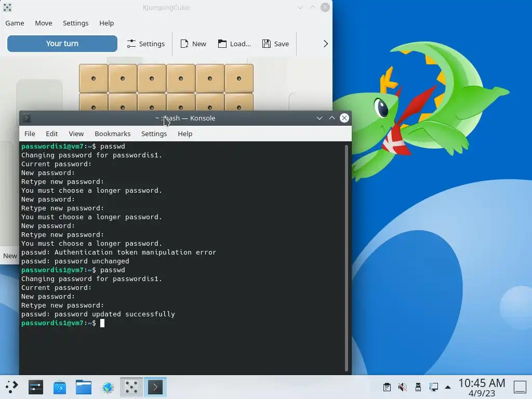Screen dimensions: 532x399
Task: Maximize the Konsole window
Action: click(x=332, y=118)
